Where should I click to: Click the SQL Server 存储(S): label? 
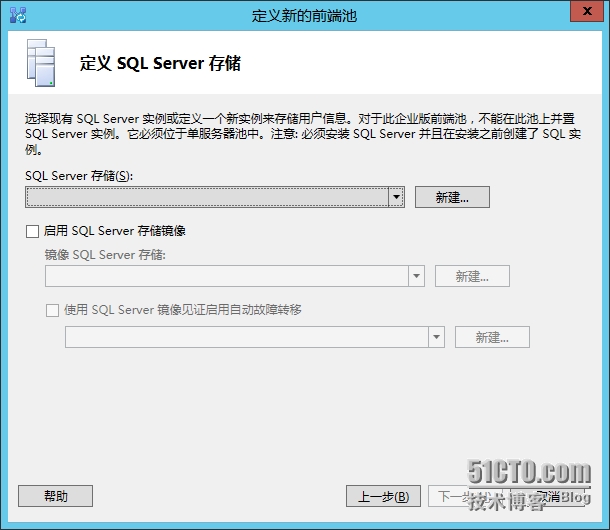pos(79,176)
